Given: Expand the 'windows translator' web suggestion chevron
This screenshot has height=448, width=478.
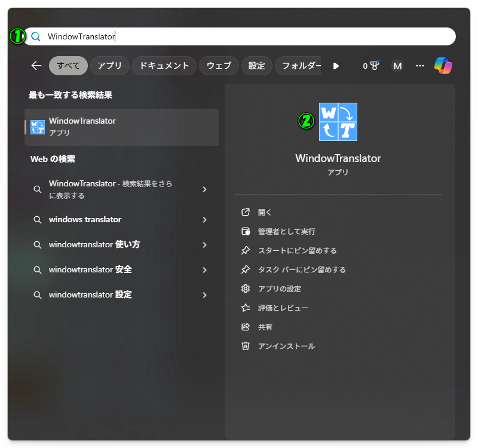Looking at the screenshot, I should [204, 220].
